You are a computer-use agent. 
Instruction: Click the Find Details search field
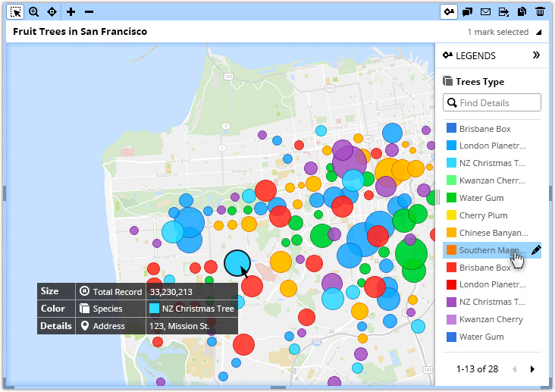pyautogui.click(x=497, y=102)
